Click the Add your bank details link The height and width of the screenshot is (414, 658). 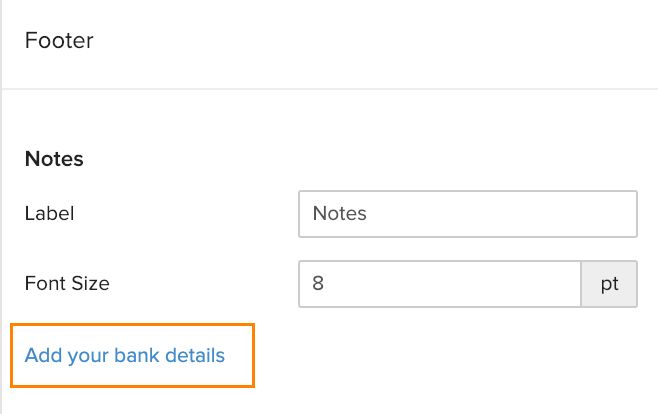[125, 355]
